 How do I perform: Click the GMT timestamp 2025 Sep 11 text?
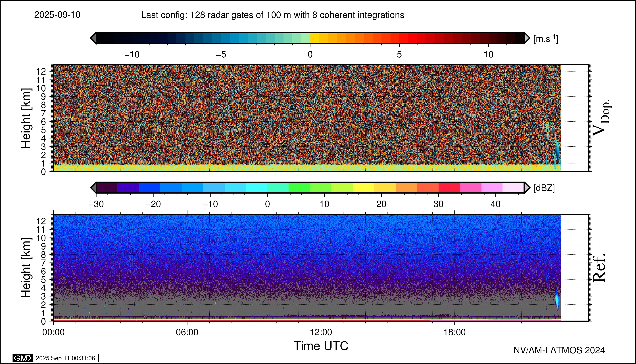point(65,358)
